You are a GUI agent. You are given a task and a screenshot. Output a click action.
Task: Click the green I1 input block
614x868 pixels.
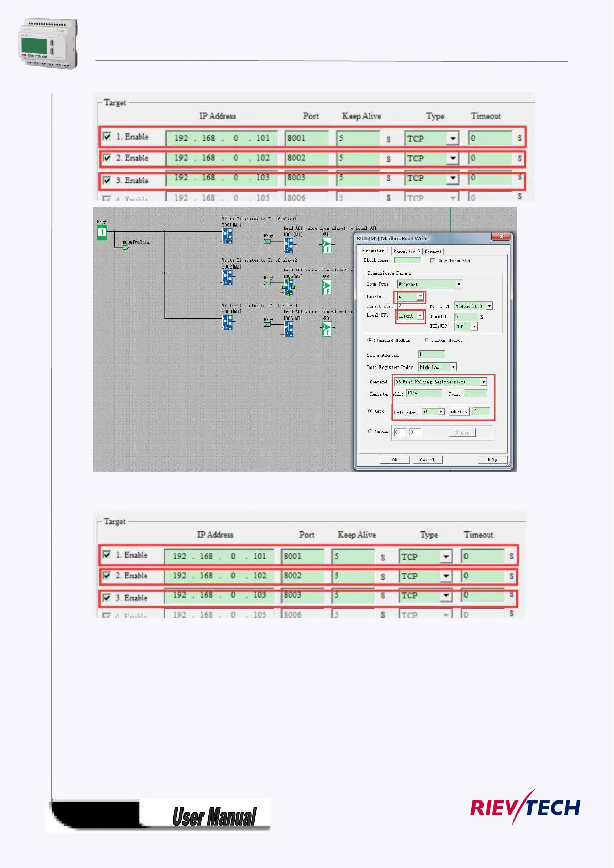(x=102, y=232)
